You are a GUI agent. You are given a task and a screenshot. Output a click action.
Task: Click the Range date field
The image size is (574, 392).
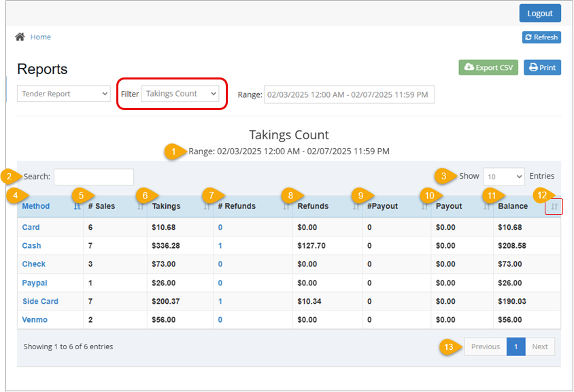349,94
